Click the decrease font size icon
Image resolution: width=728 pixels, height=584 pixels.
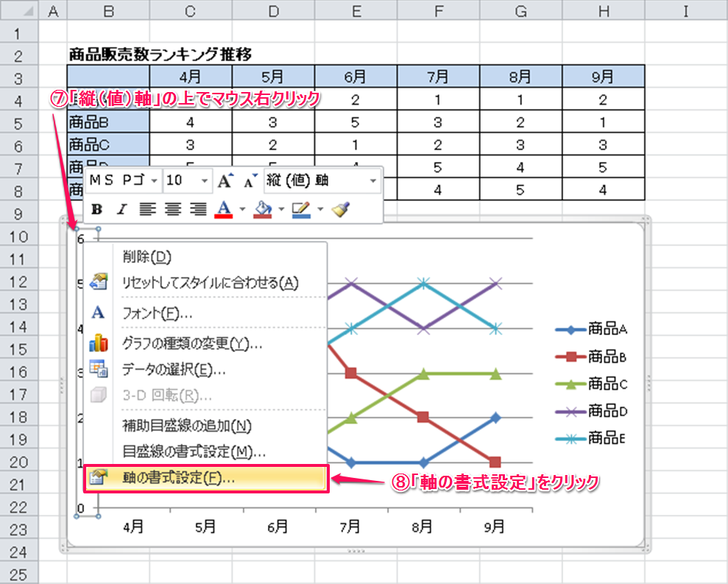250,180
